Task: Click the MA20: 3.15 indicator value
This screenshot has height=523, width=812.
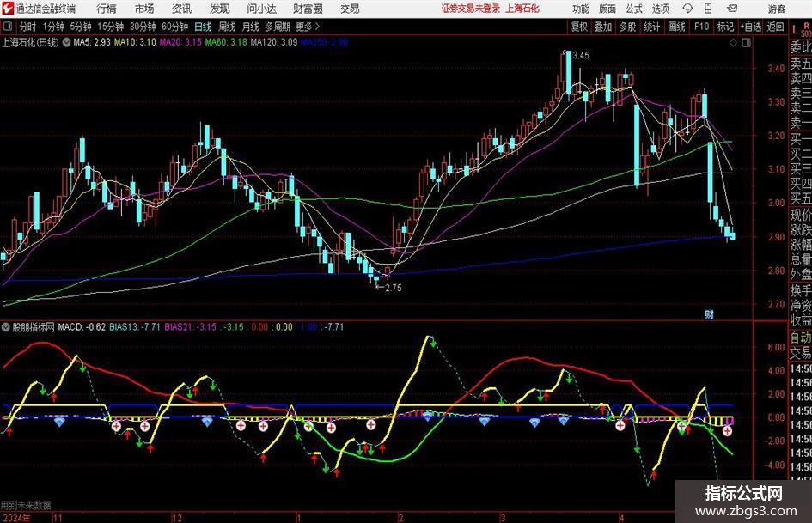Action: pos(180,42)
